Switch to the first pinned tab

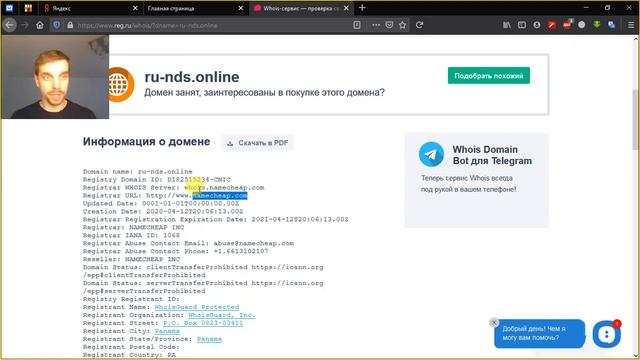click(x=9, y=8)
